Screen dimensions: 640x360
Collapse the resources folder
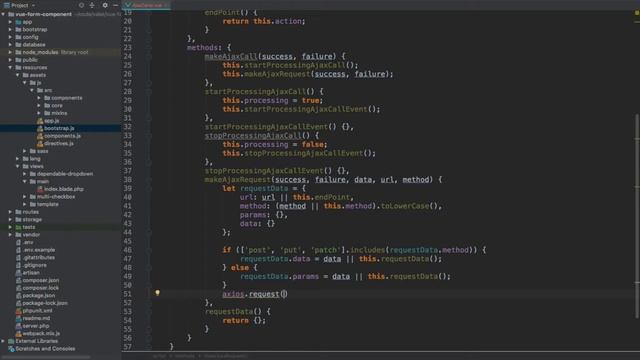10,67
